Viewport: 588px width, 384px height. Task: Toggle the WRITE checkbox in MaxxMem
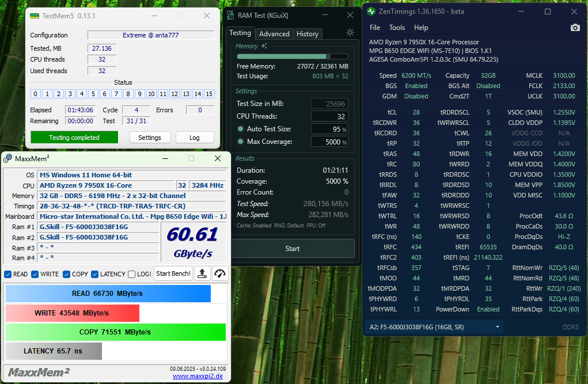[x=35, y=274]
